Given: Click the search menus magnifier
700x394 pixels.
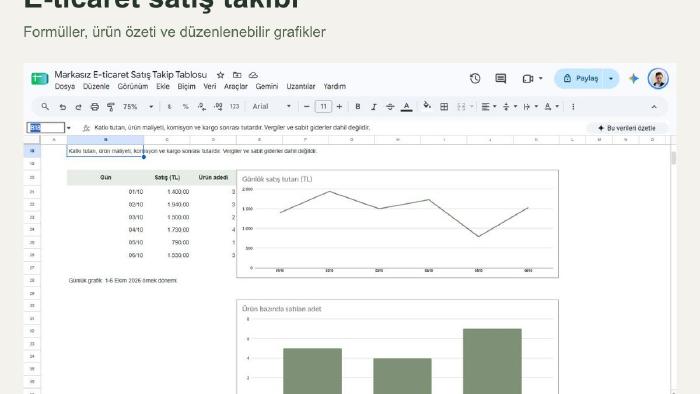Looking at the screenshot, I should coord(45,107).
